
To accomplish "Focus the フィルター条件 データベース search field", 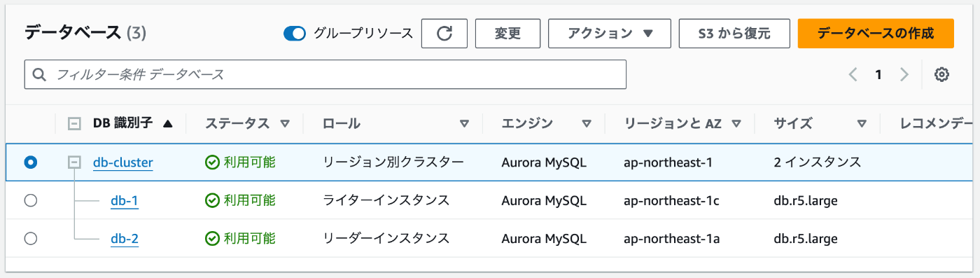I will [x=325, y=74].
